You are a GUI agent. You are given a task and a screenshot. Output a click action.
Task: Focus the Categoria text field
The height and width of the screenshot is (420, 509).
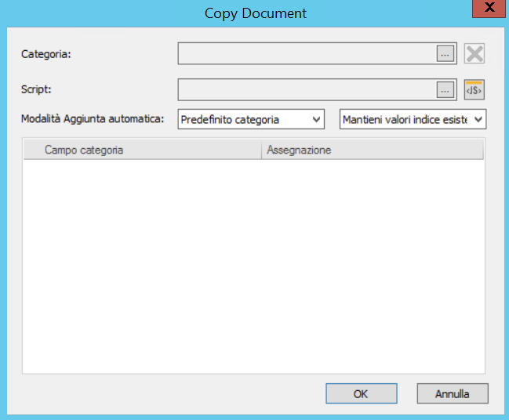pos(307,53)
